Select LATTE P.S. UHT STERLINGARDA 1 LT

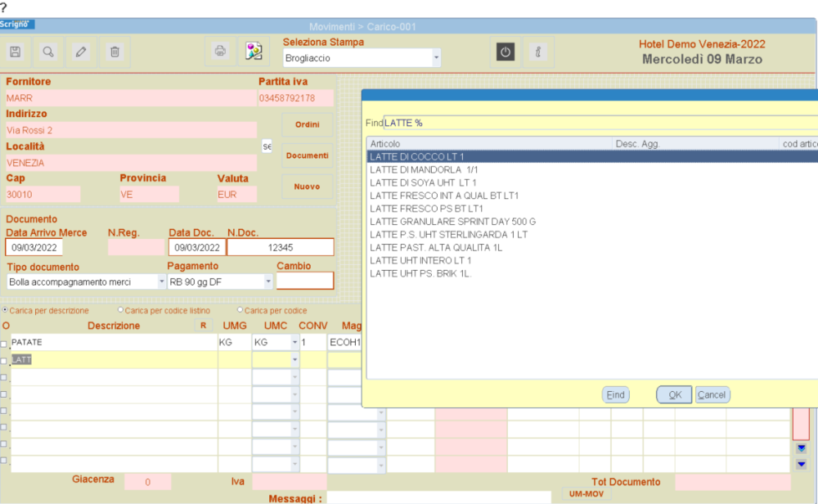(592, 235)
